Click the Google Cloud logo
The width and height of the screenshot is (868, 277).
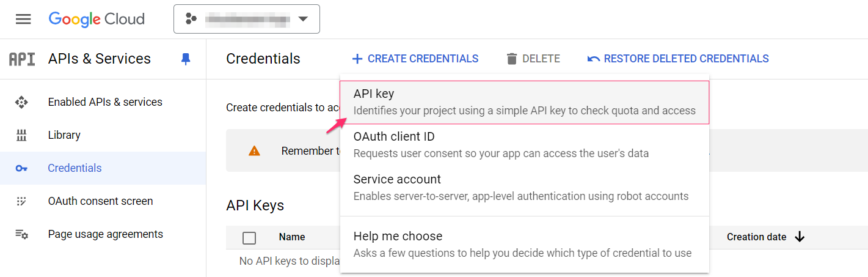point(97,19)
